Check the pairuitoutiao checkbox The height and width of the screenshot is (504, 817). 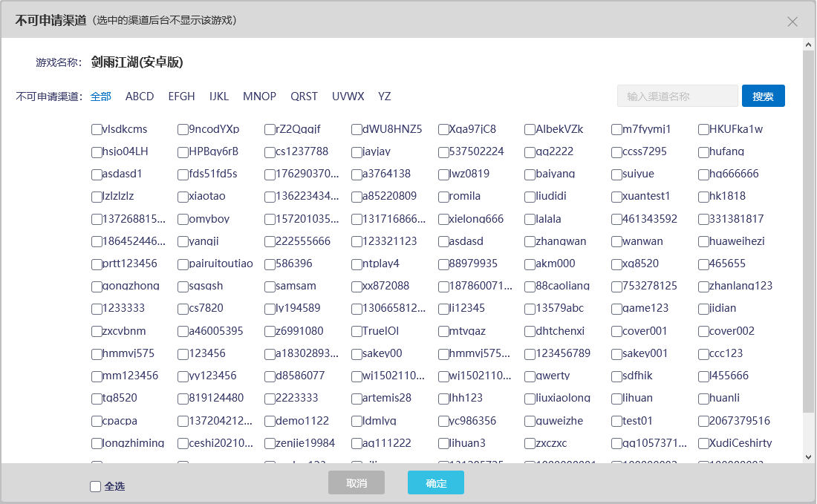(x=183, y=264)
